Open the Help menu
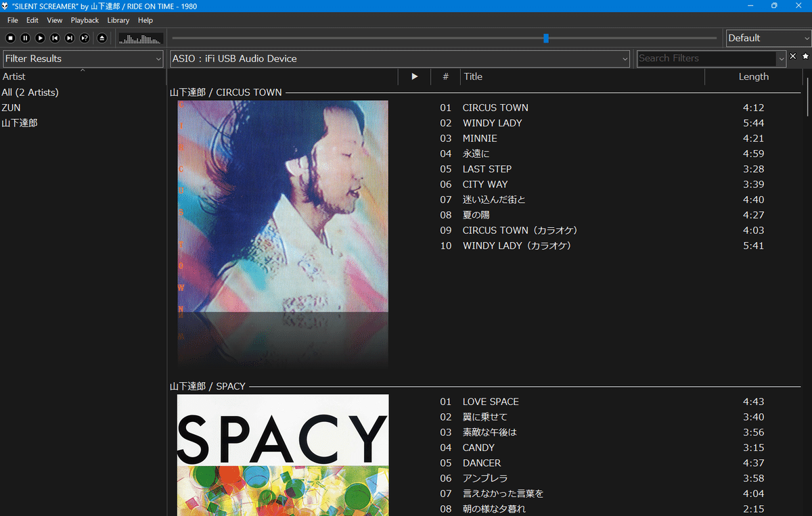The width and height of the screenshot is (812, 516). [145, 20]
